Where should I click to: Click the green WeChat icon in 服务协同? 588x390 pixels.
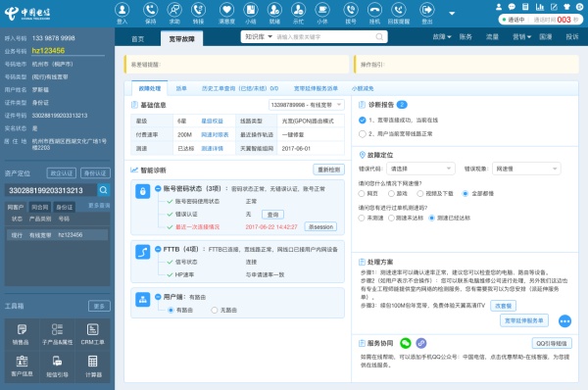(x=406, y=343)
